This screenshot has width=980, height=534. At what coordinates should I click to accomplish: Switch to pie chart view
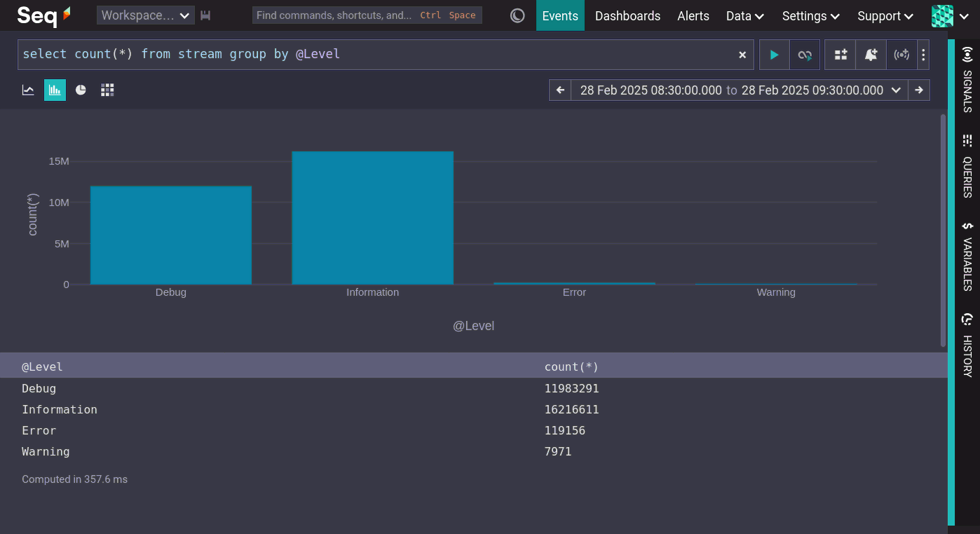pos(81,90)
